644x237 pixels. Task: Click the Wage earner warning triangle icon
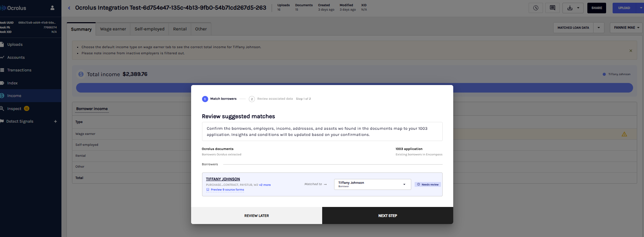[624, 134]
